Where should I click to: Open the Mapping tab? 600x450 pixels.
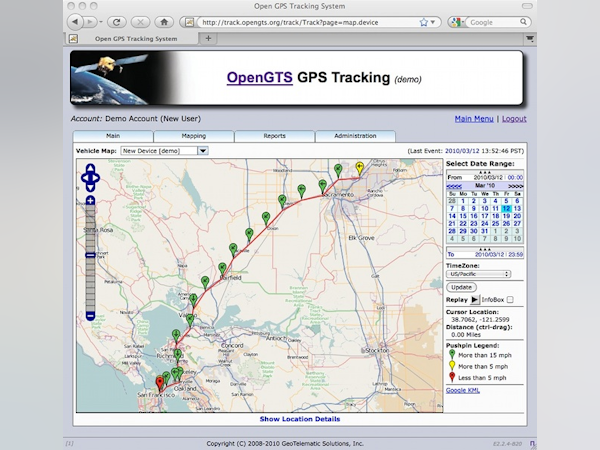click(194, 136)
